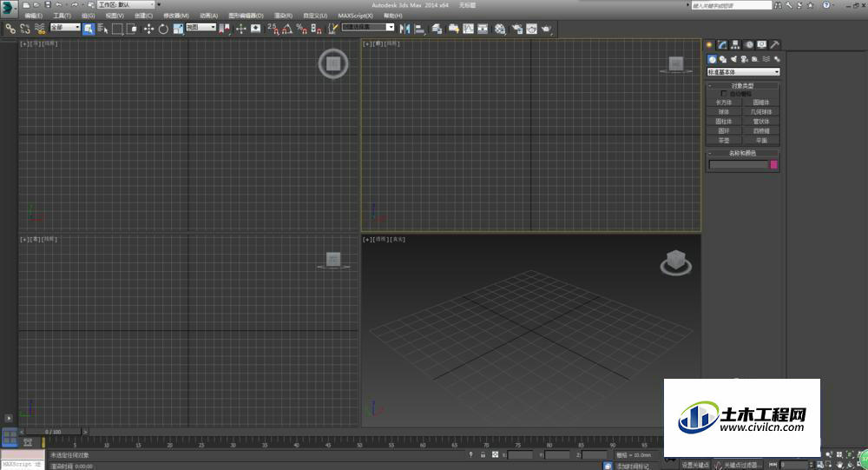Toggle the Percent Snap button
Screen dimensions: 868x470
(302, 29)
